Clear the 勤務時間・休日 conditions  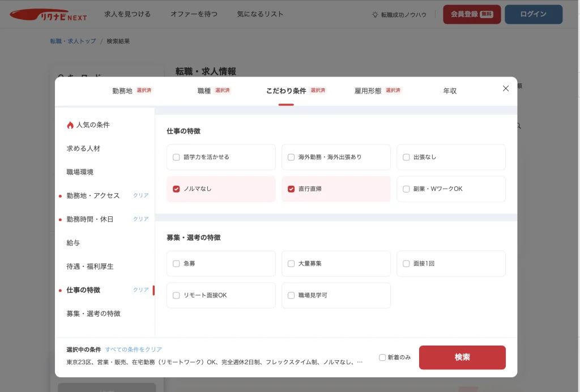pos(141,219)
